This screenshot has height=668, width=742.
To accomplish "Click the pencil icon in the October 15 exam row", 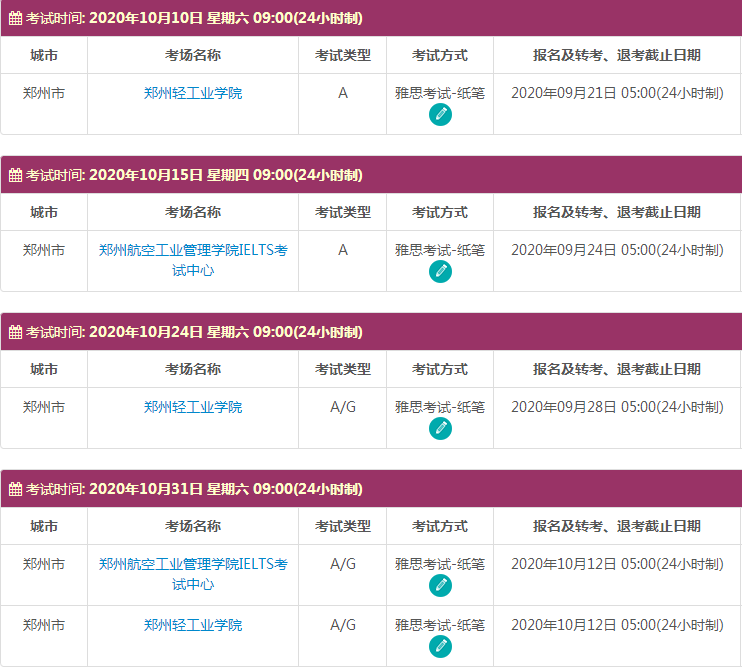I will pyautogui.click(x=440, y=271).
